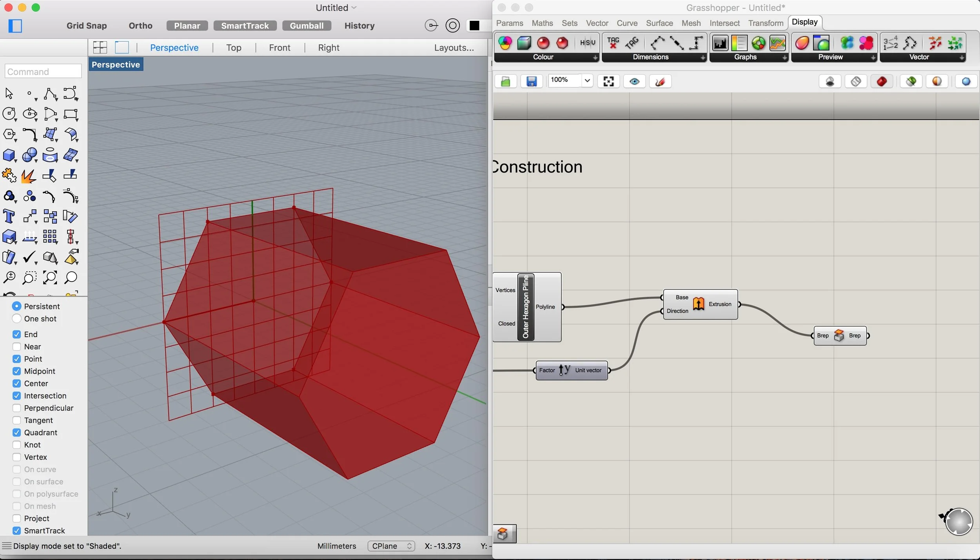980x560 pixels.
Task: Click the Unit Y vector component
Action: [x=572, y=370]
